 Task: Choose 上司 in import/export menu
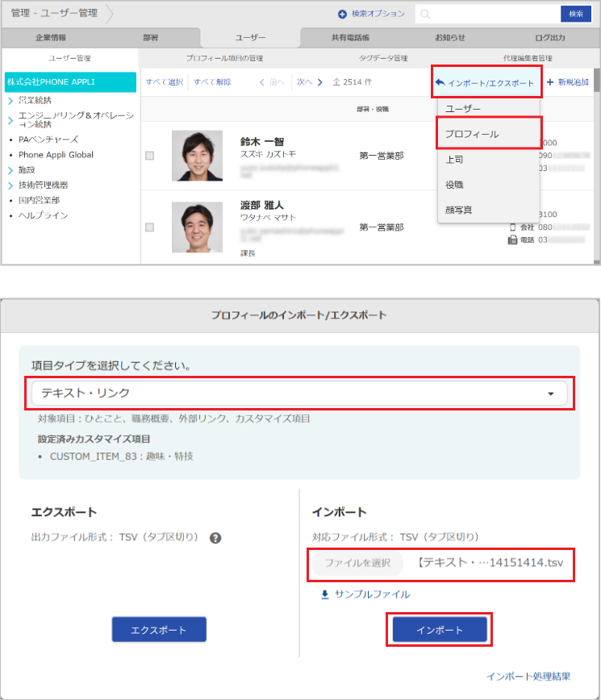(x=489, y=160)
